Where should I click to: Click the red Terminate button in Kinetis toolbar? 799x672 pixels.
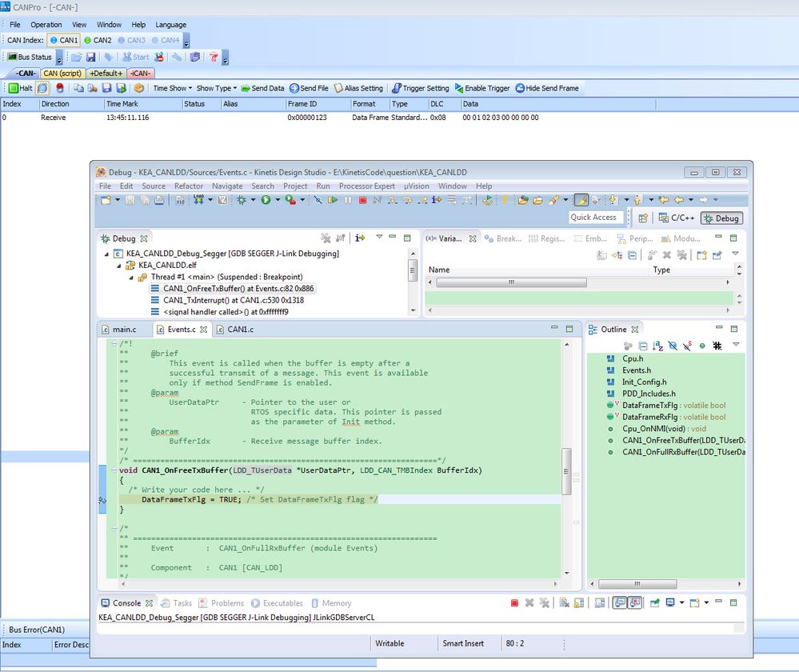click(x=362, y=200)
